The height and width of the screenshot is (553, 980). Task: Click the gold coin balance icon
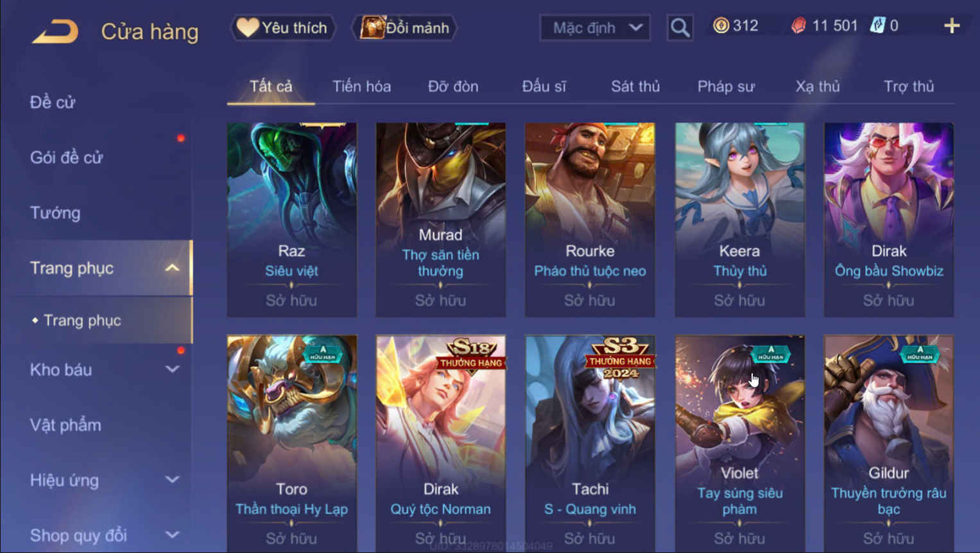point(721,26)
